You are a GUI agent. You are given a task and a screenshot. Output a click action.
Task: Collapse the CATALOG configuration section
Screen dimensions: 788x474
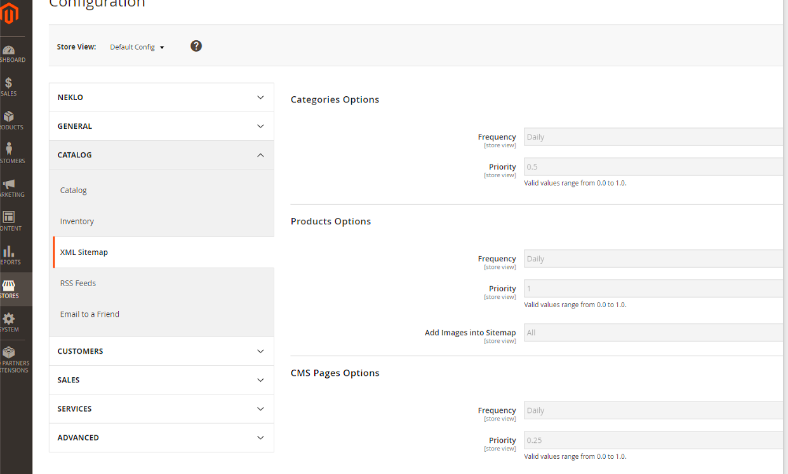[x=161, y=155]
